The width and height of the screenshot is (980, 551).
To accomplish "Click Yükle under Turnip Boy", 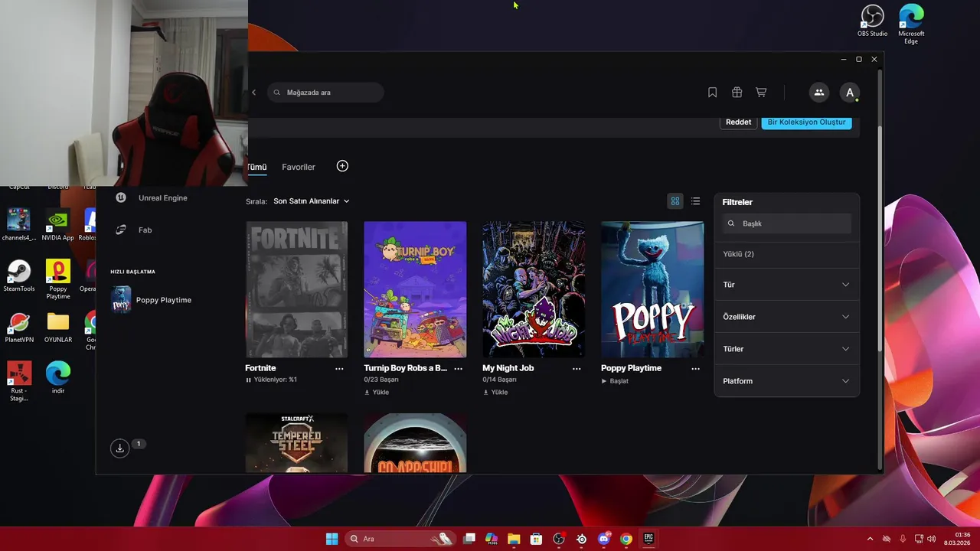I will coord(377,392).
